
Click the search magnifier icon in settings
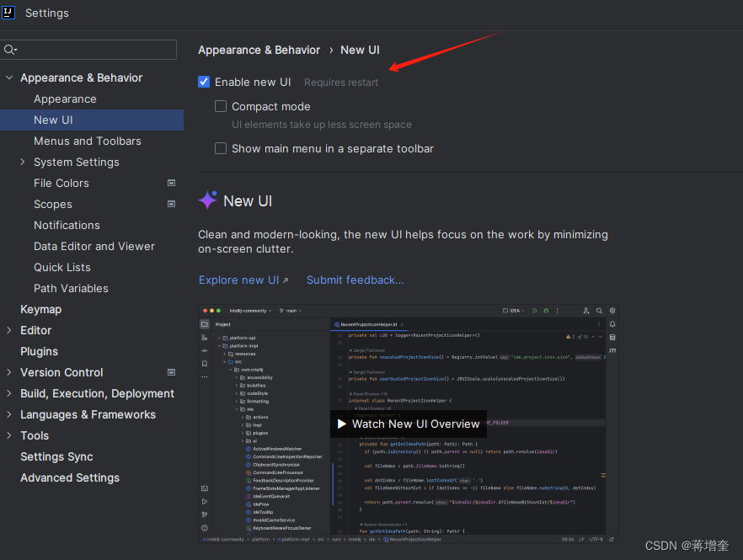10,50
